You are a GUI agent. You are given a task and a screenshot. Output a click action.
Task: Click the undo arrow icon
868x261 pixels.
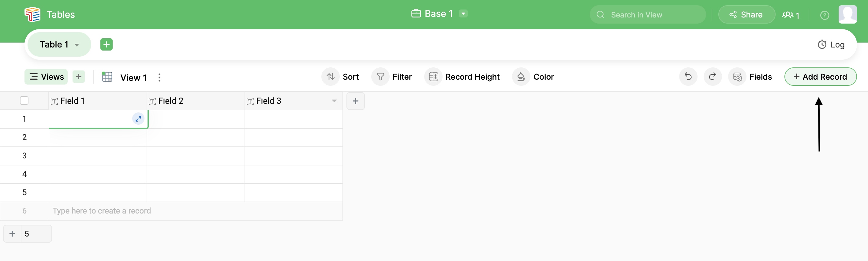(x=688, y=77)
